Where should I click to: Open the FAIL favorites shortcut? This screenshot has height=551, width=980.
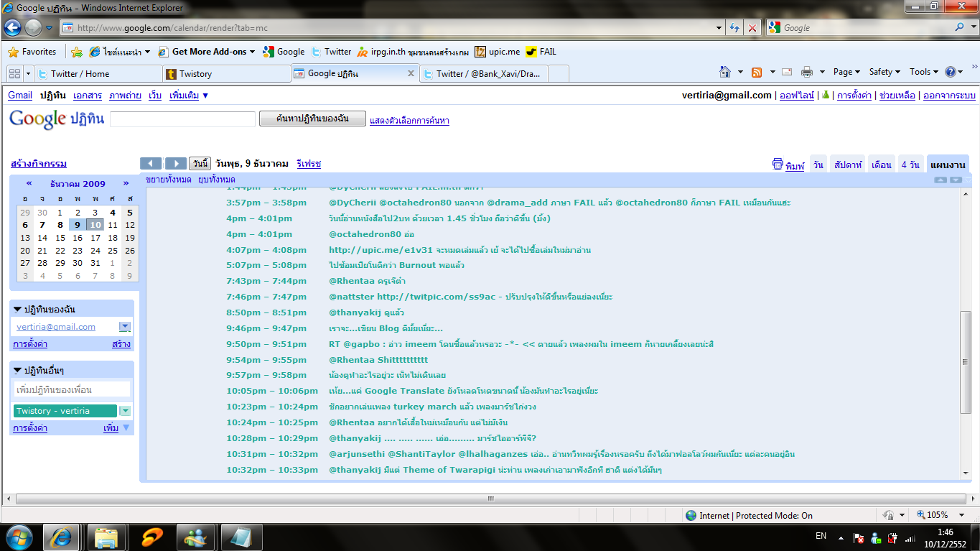(541, 52)
